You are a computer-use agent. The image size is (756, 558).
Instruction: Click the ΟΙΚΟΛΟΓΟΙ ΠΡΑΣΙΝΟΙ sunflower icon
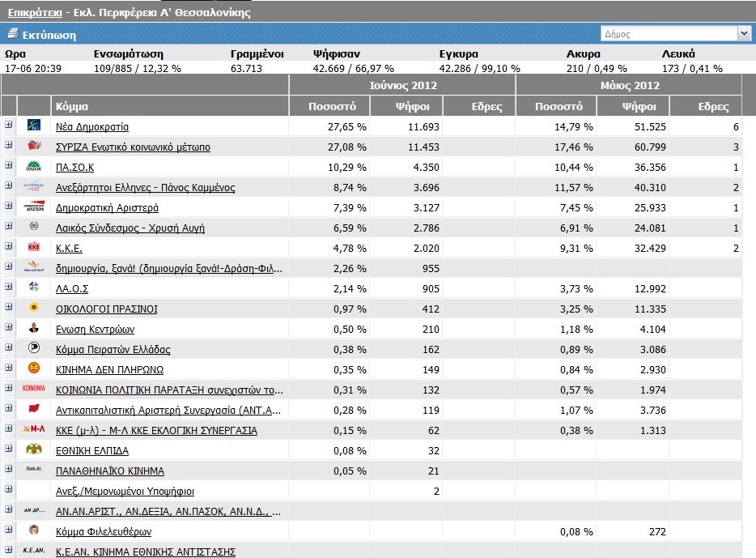tap(34, 309)
